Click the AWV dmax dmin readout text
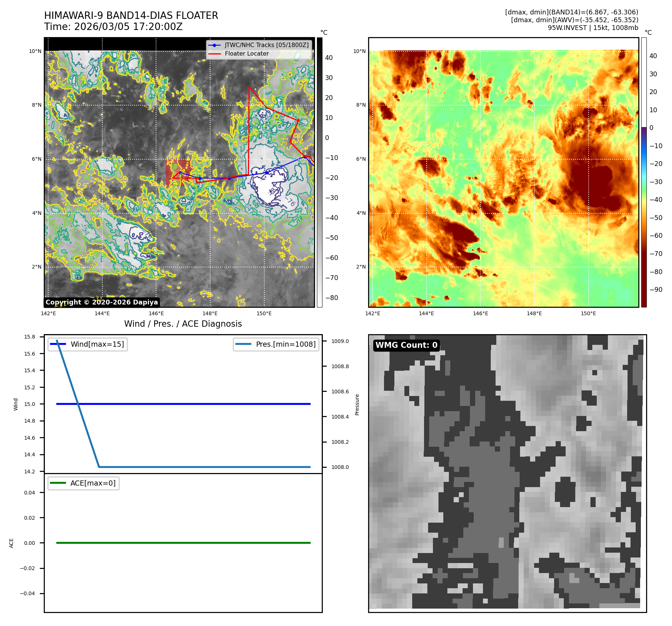Image resolution: width=672 pixels, height=626 pixels. pyautogui.click(x=574, y=20)
